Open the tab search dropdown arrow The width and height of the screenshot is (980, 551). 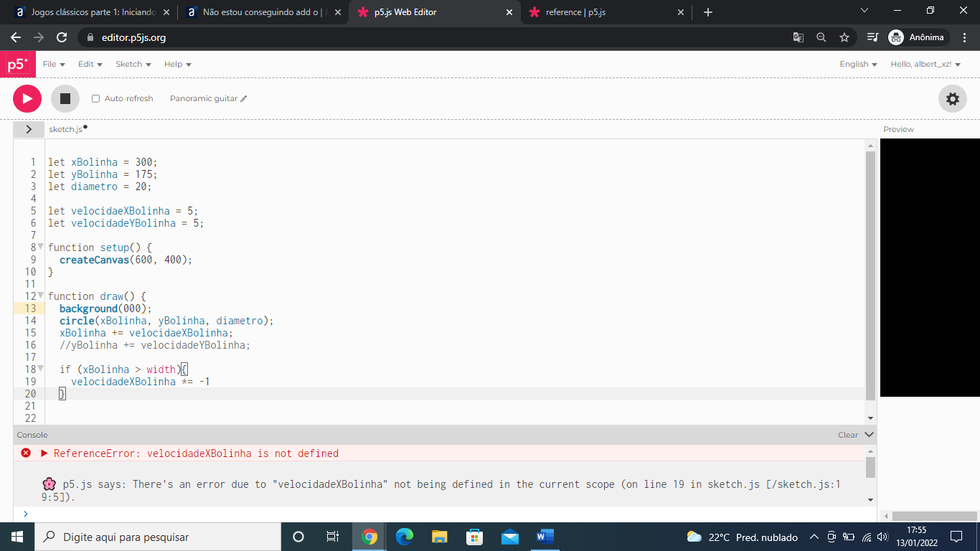pyautogui.click(x=864, y=11)
